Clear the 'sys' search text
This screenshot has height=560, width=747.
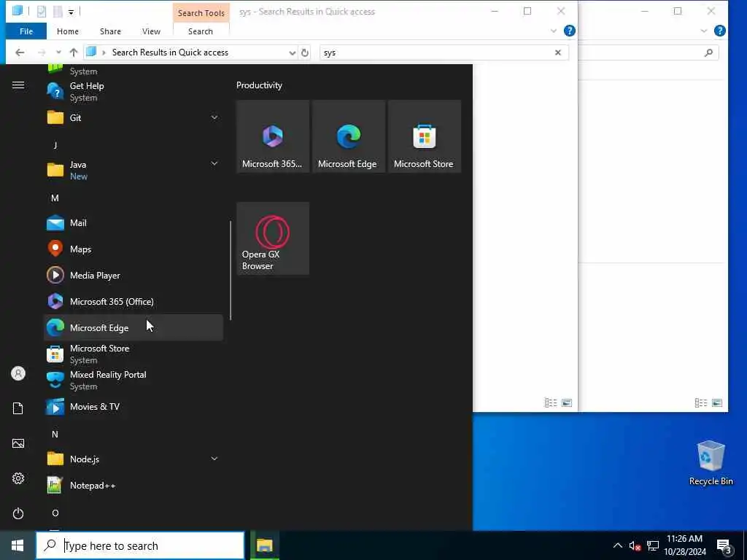[x=558, y=52]
